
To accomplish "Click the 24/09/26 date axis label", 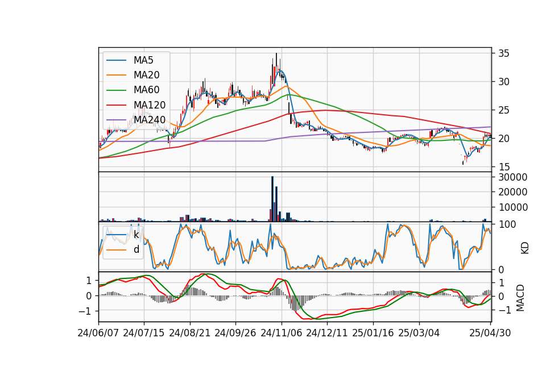I will 235,333.
